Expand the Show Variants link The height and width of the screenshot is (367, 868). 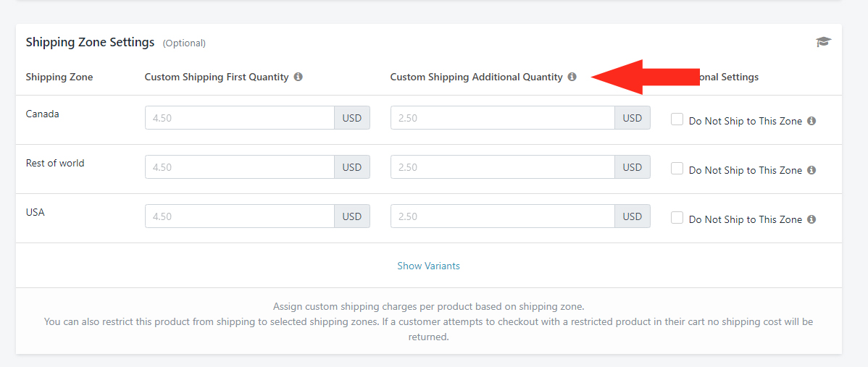click(x=428, y=266)
